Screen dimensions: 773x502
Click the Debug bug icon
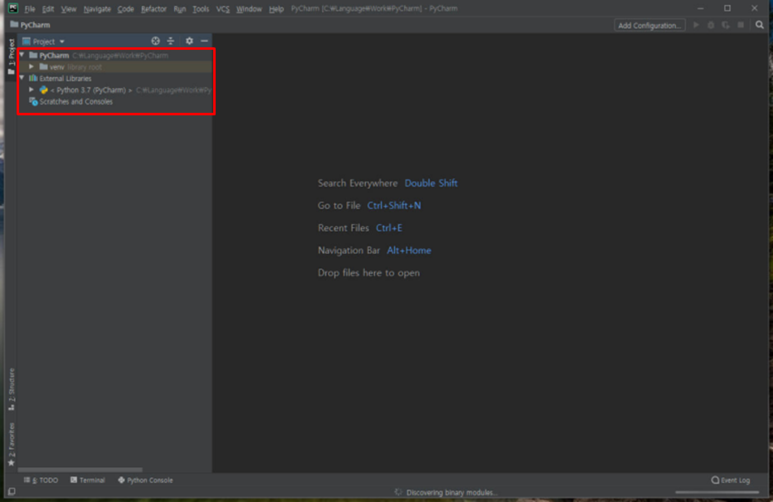pyautogui.click(x=711, y=25)
